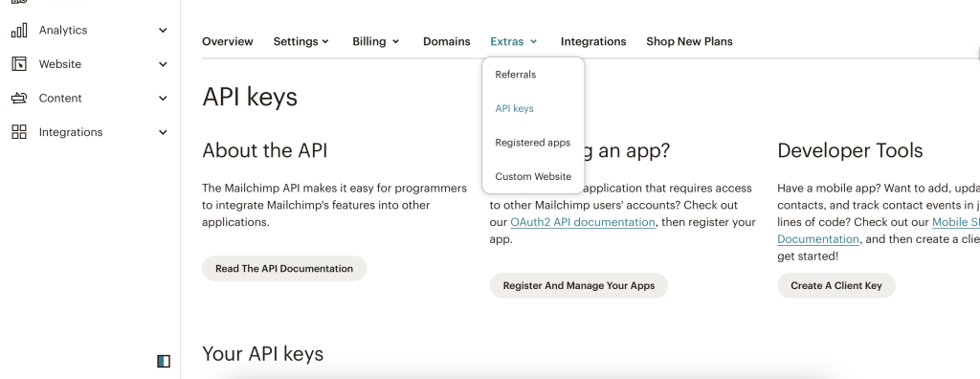Click Read The API Documentation button
This screenshot has width=980, height=379.
coord(284,268)
